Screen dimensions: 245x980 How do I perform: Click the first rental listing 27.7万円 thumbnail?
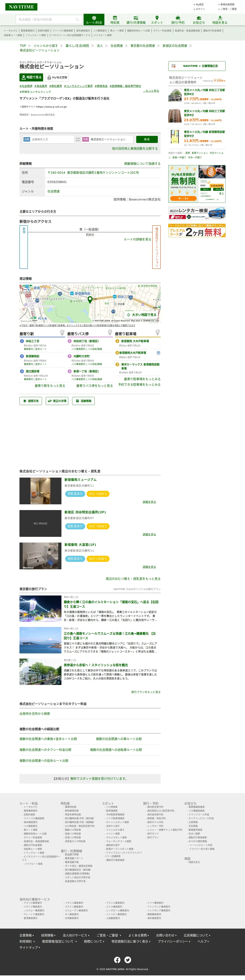175,95
